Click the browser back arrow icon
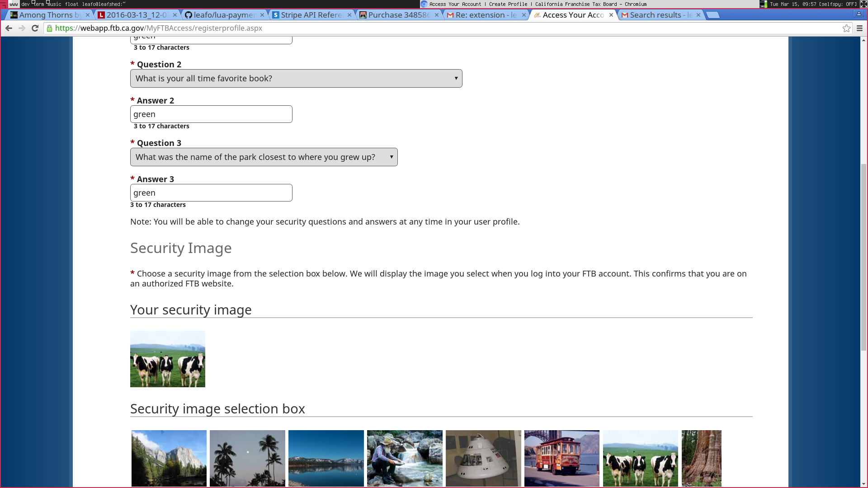This screenshot has width=868, height=488. pyautogui.click(x=9, y=28)
